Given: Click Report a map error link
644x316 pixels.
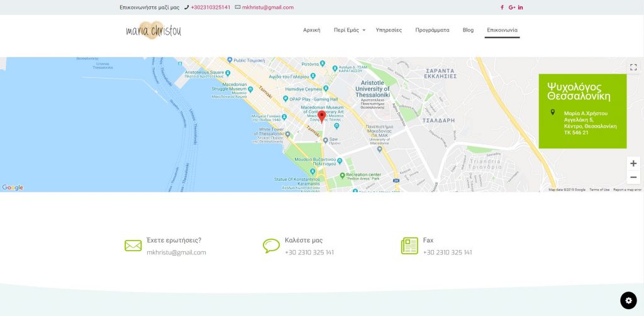Looking at the screenshot, I should coord(627,190).
